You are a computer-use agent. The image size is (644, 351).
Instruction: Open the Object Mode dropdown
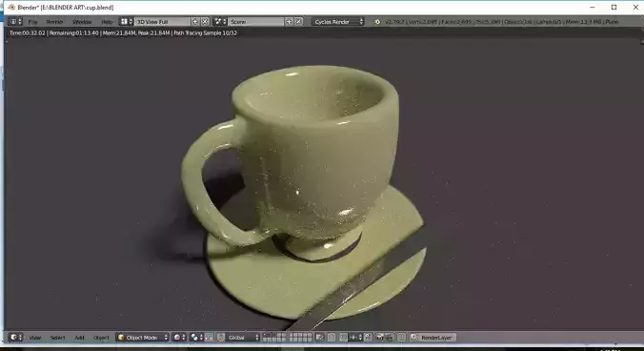(x=142, y=338)
